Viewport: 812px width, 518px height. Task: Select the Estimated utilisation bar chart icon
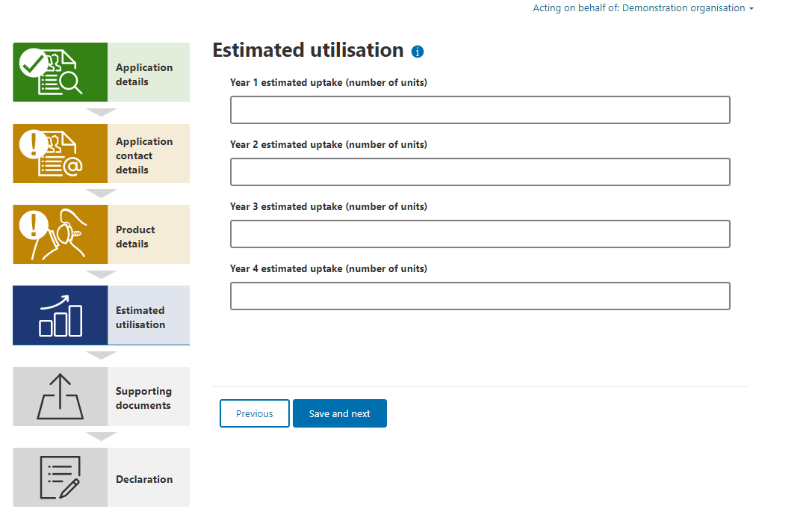60,315
